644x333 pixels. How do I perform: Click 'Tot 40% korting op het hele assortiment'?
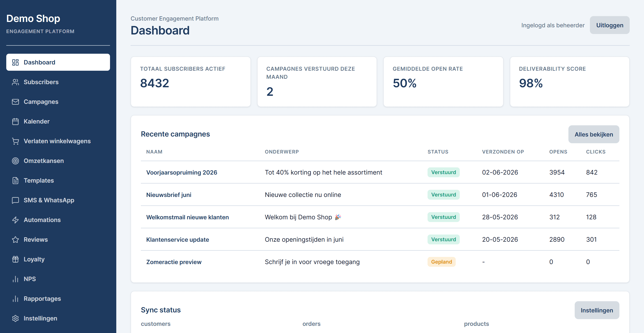pyautogui.click(x=323, y=172)
